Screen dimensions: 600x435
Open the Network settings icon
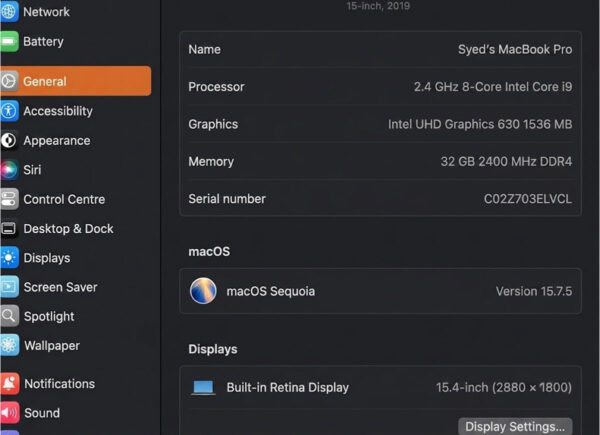[x=8, y=11]
